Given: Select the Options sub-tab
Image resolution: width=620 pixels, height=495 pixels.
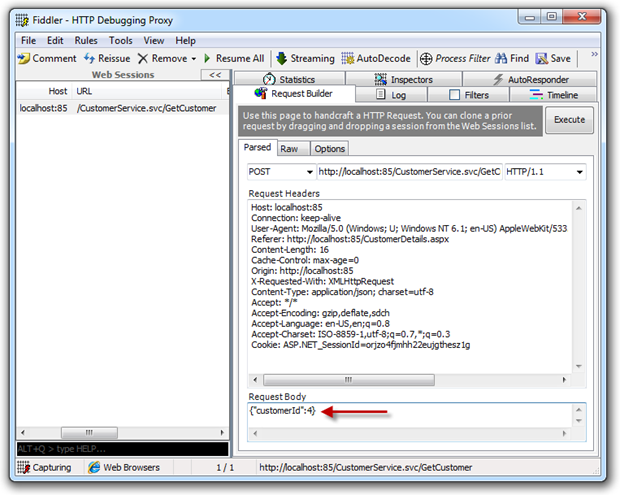Looking at the screenshot, I should pos(329,149).
